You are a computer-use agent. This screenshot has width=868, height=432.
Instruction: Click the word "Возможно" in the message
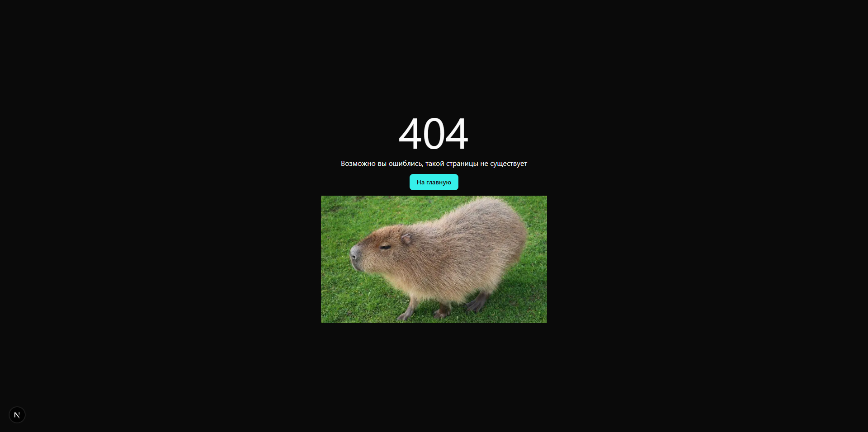pos(358,164)
